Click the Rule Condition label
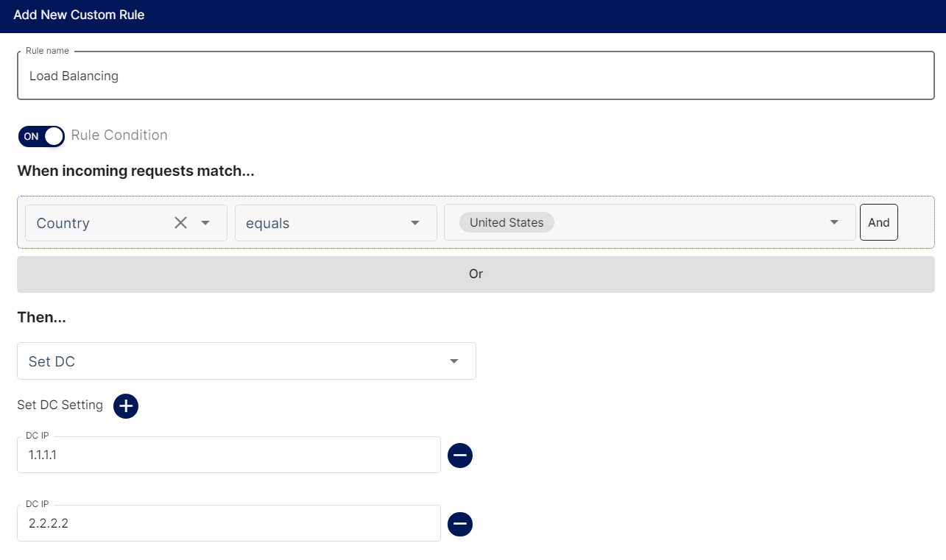946x560 pixels. [119, 135]
